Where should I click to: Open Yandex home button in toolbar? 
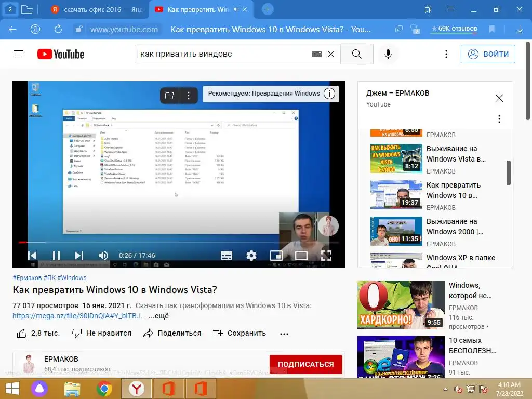coord(35,30)
